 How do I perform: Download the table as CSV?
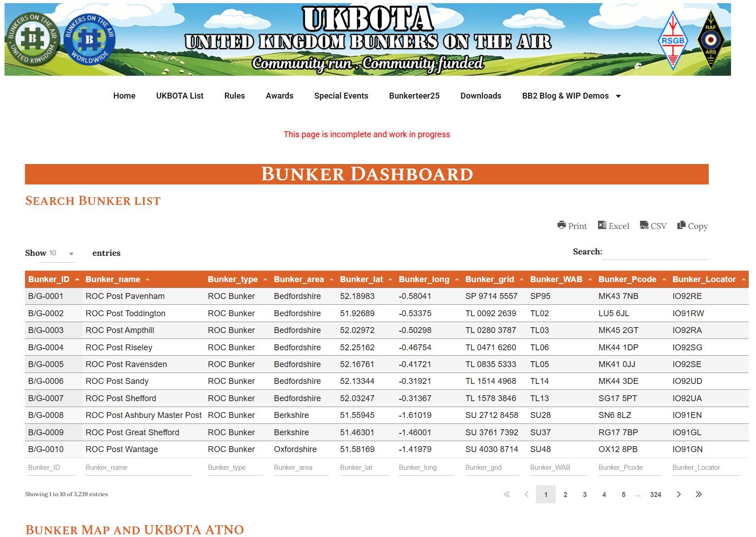pyautogui.click(x=653, y=226)
